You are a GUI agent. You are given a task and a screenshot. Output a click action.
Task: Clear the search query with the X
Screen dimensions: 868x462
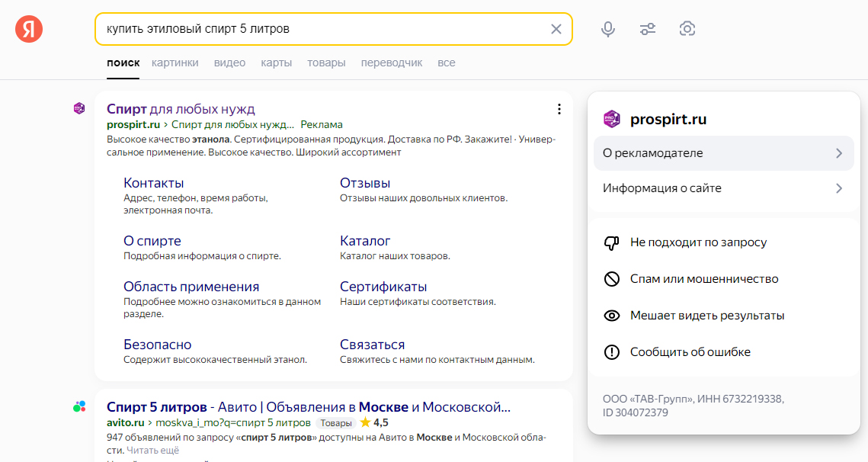[556, 29]
